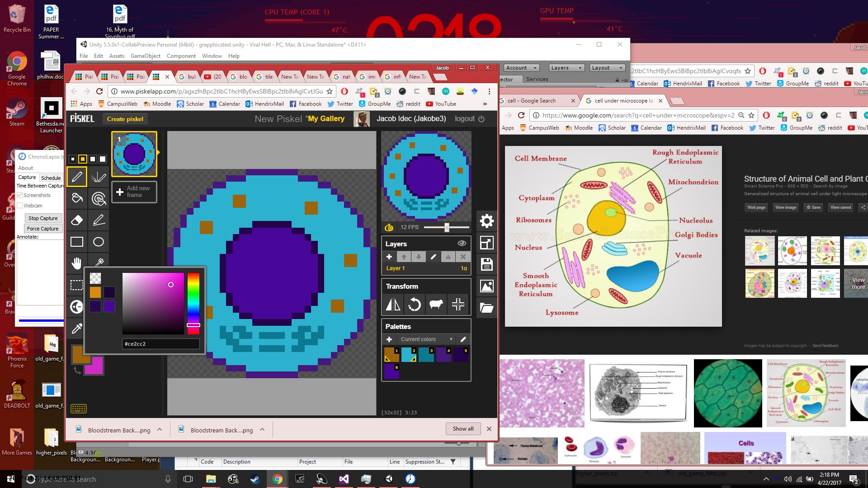The image size is (868, 488).
Task: Open Piskel Preferences gear icon
Action: coord(486,221)
